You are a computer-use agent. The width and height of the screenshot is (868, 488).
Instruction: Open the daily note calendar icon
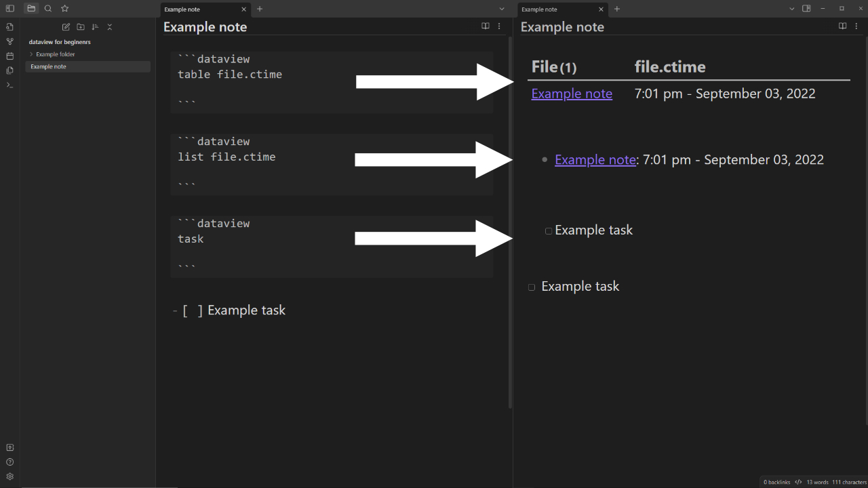9,56
